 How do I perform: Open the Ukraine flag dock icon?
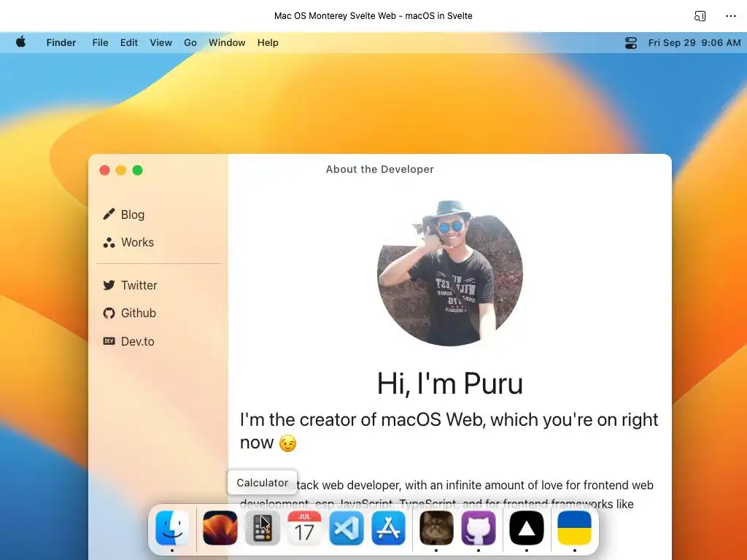(x=575, y=528)
